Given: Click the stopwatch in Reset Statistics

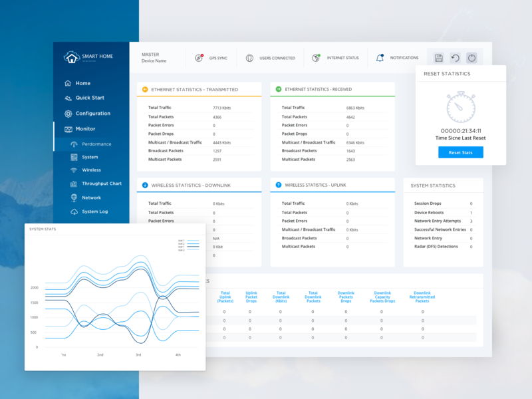Looking at the screenshot, I should tap(460, 107).
